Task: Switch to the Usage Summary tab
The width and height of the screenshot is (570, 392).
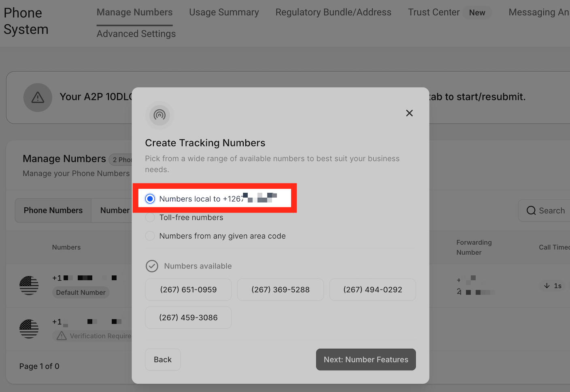Action: (x=224, y=12)
